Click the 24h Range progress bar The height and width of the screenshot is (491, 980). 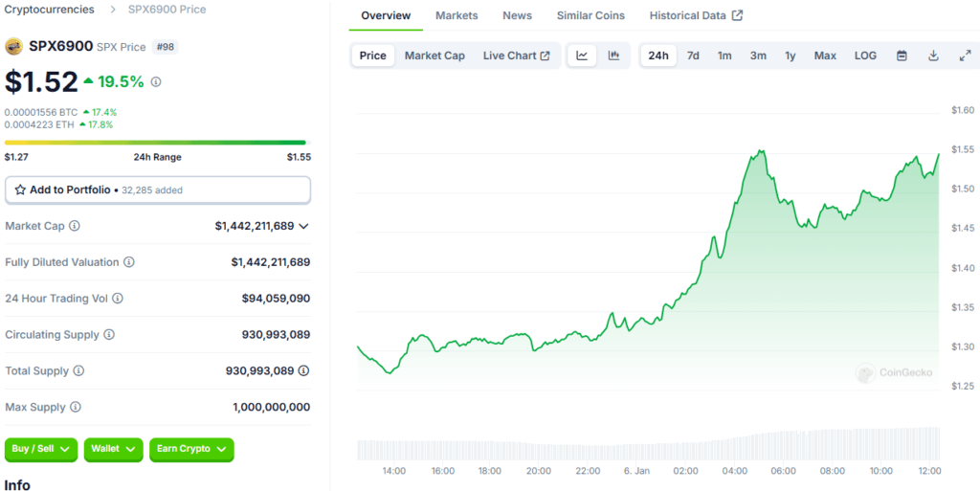tap(158, 143)
